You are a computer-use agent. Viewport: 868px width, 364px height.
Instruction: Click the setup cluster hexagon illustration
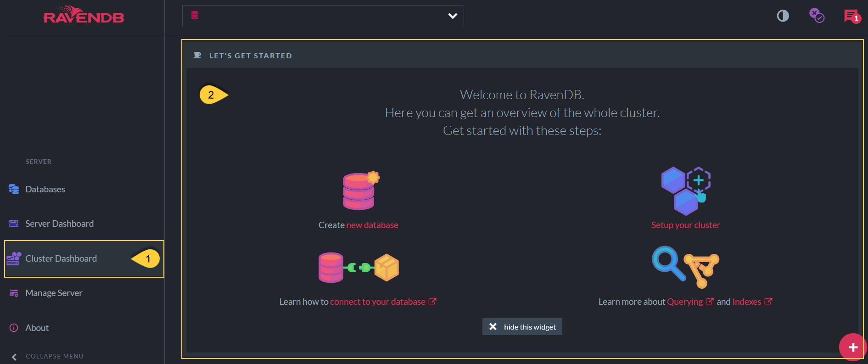pyautogui.click(x=686, y=191)
